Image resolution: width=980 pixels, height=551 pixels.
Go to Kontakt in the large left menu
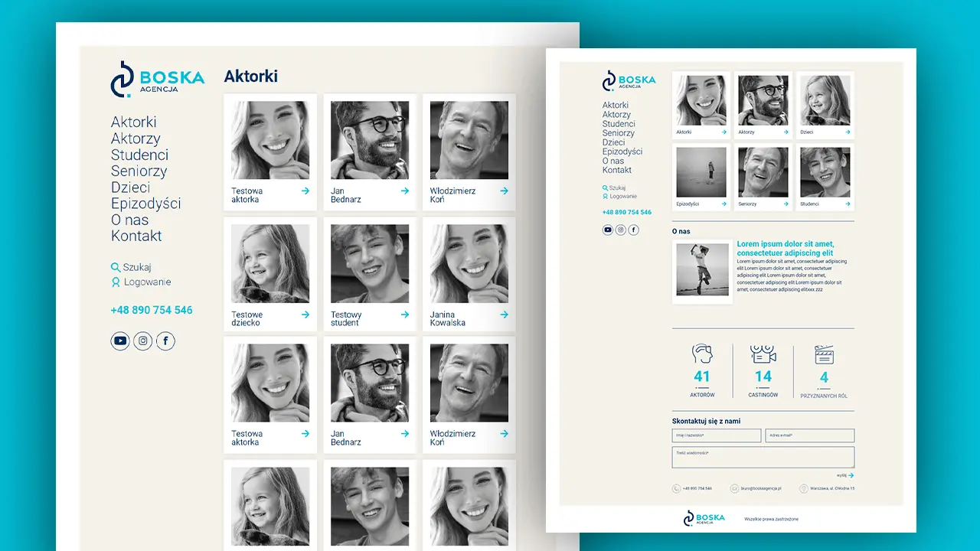(x=136, y=236)
